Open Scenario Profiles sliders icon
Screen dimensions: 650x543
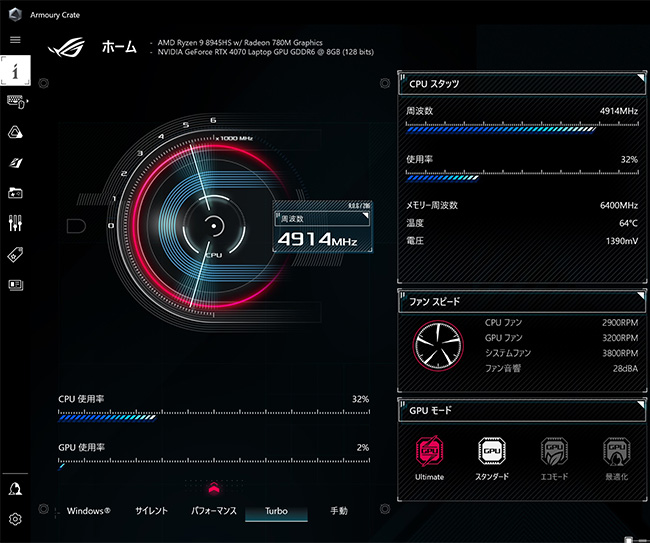(x=15, y=223)
